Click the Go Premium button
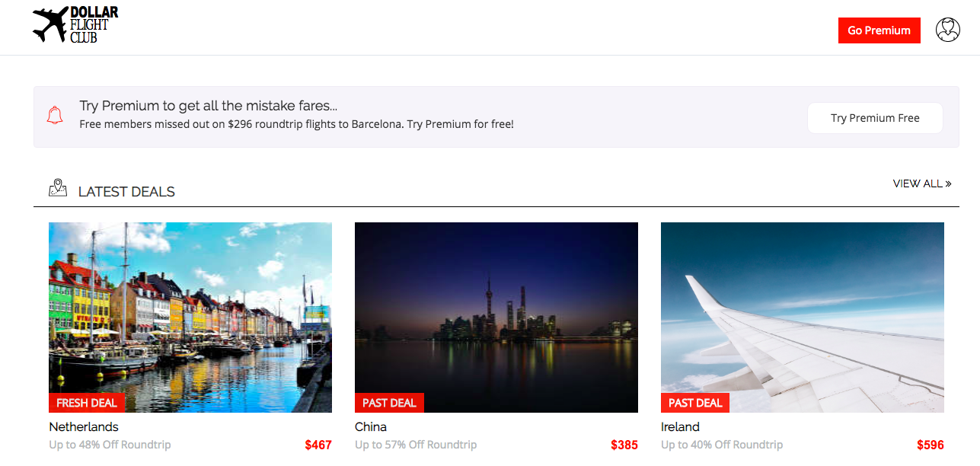 [879, 30]
